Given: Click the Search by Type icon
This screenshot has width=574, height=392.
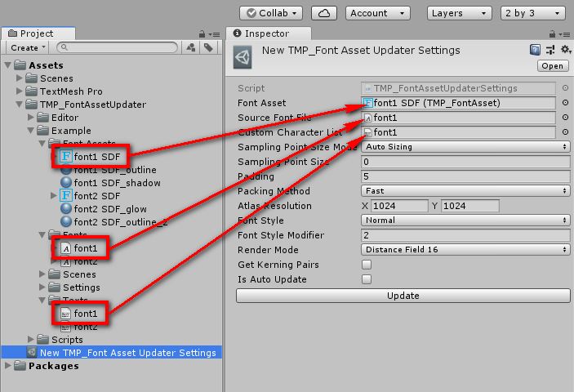Looking at the screenshot, I should 191,47.
